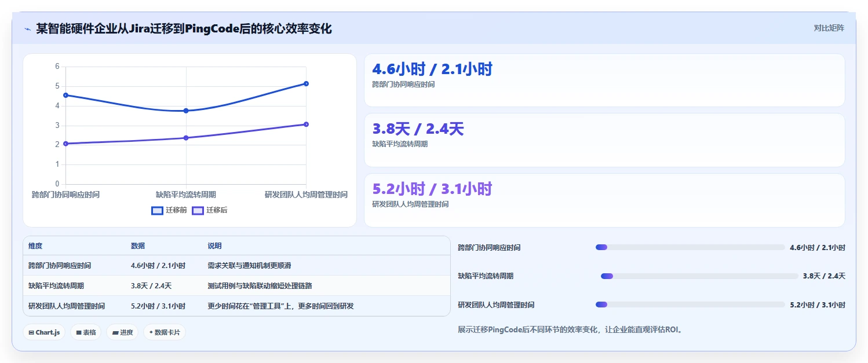Click the 迁移后 data point at 跨部门协同响应时间
The width and height of the screenshot is (868, 363).
coord(65,144)
